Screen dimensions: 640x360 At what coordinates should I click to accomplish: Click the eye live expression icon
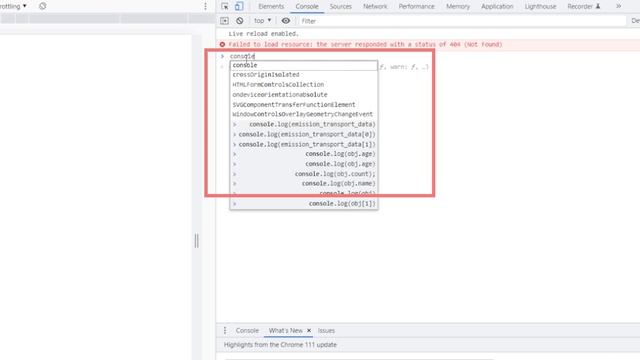click(x=286, y=21)
